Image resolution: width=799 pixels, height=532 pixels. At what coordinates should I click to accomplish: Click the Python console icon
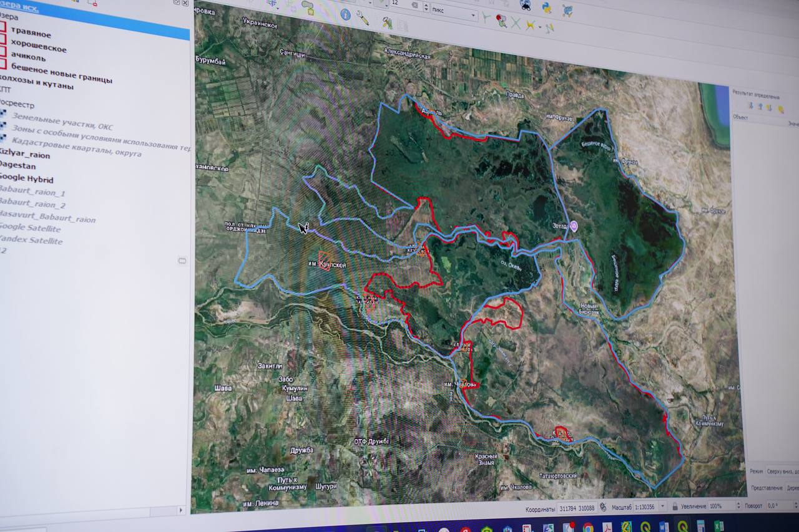[546, 7]
